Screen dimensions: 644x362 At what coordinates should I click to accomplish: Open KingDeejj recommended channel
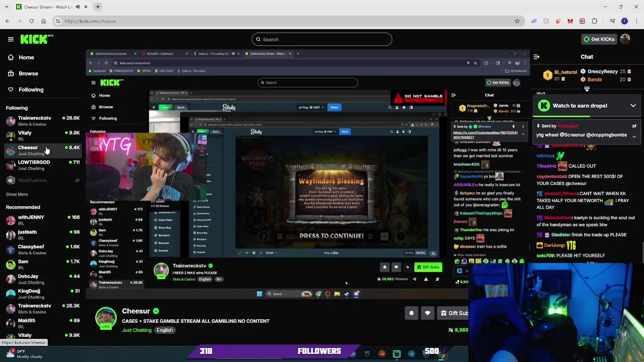coord(43,294)
